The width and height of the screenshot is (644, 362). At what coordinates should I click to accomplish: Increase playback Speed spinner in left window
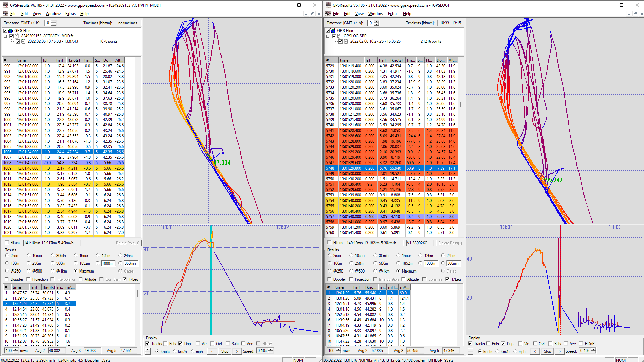pyautogui.click(x=271, y=349)
